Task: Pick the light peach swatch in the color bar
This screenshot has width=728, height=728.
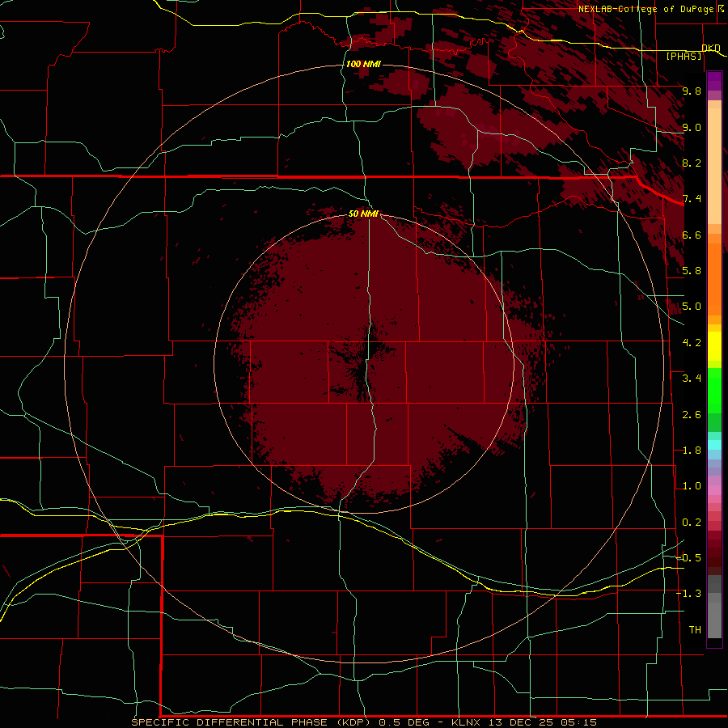Action: (x=714, y=167)
